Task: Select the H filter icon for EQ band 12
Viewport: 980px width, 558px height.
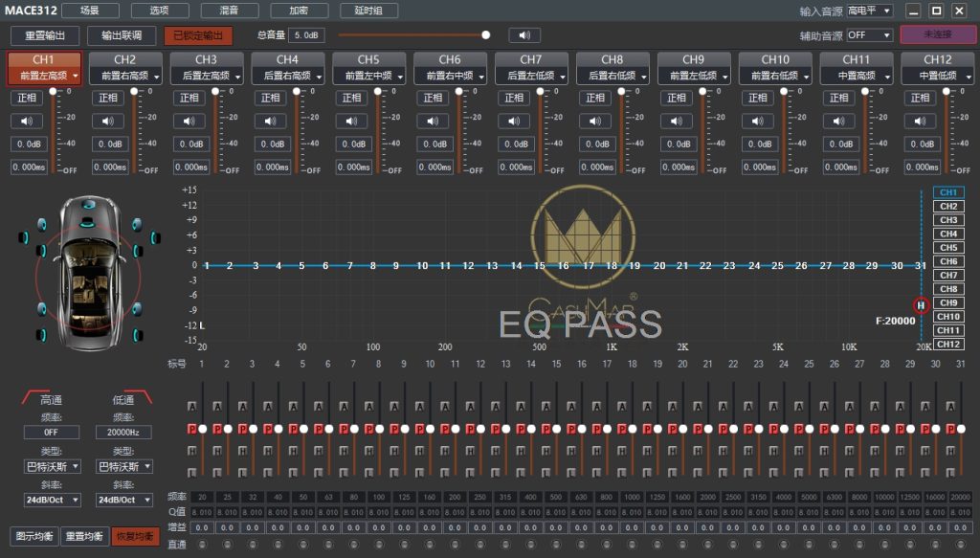Action: 470,451
